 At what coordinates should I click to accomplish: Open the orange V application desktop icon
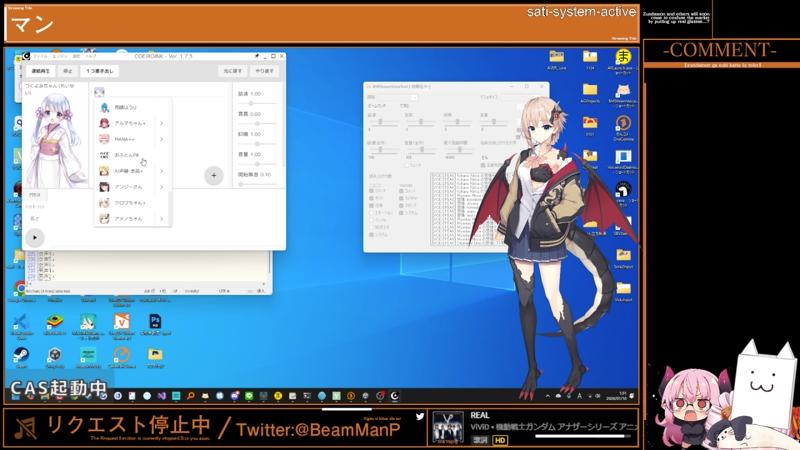(122, 325)
